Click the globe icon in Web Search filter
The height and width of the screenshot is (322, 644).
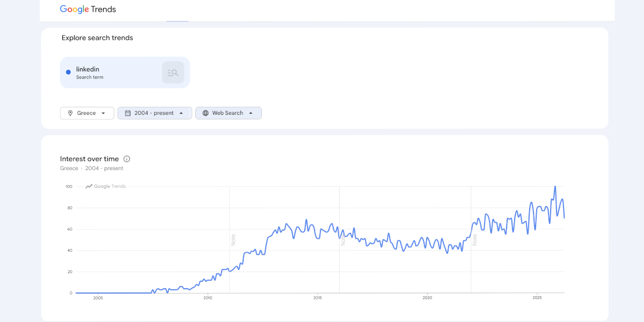point(206,113)
